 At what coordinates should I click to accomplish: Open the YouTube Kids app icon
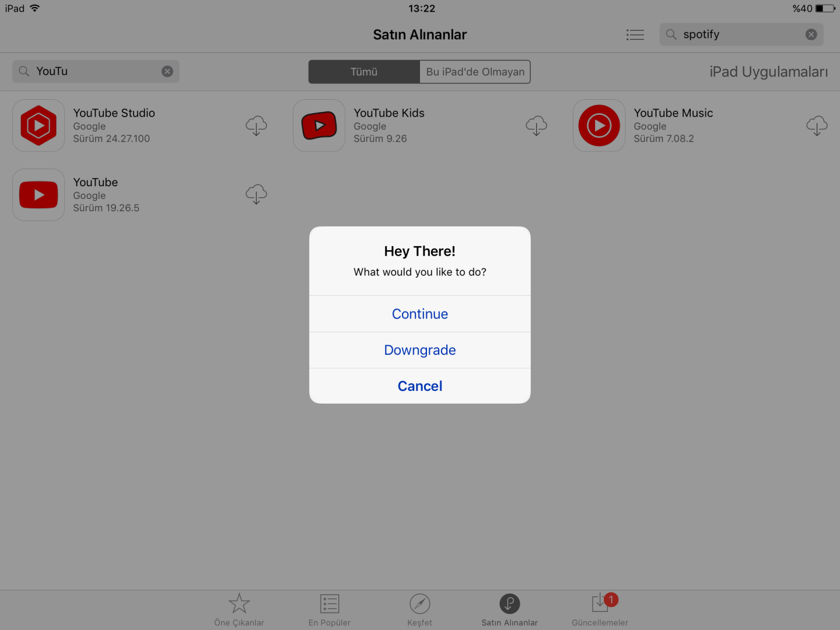point(319,125)
